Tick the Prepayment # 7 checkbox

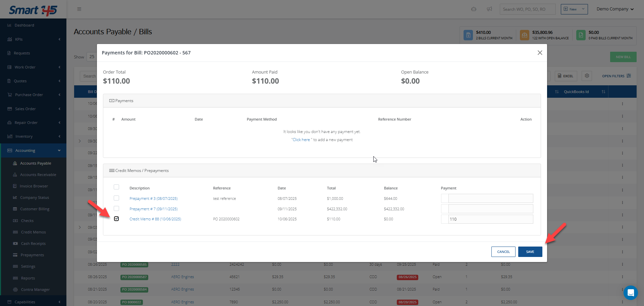(x=116, y=209)
